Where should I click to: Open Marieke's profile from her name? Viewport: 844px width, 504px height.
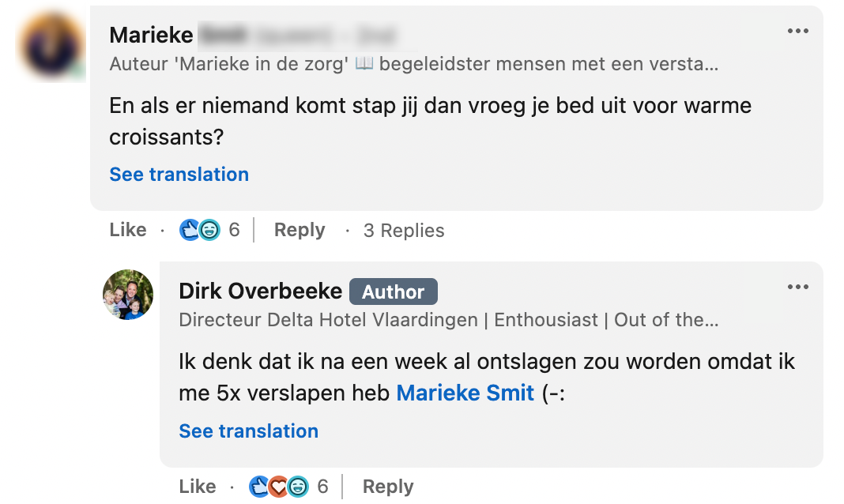tap(151, 35)
